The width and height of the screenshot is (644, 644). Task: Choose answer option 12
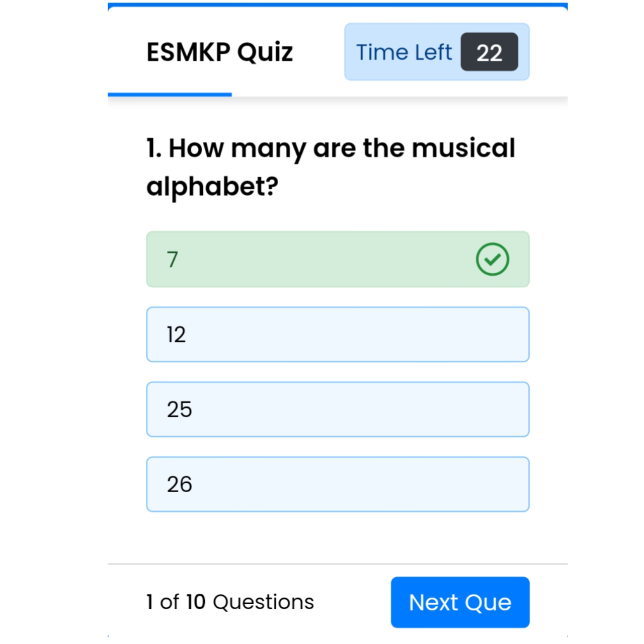pos(337,335)
